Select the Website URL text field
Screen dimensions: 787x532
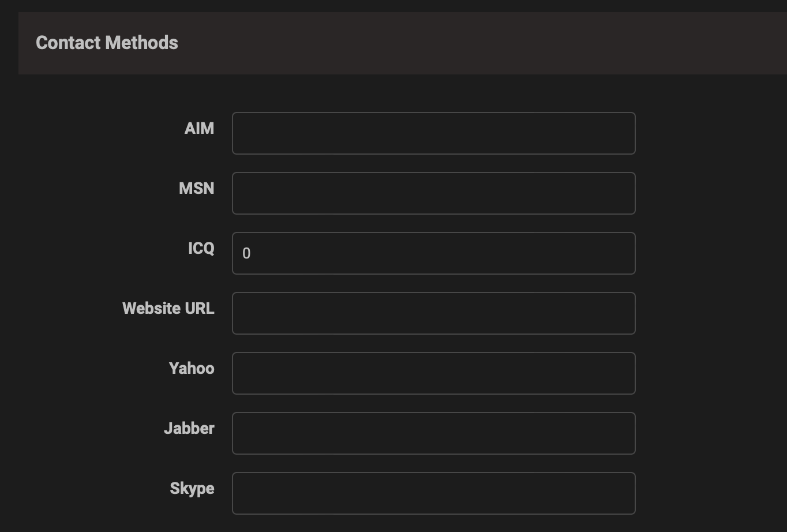click(x=433, y=313)
